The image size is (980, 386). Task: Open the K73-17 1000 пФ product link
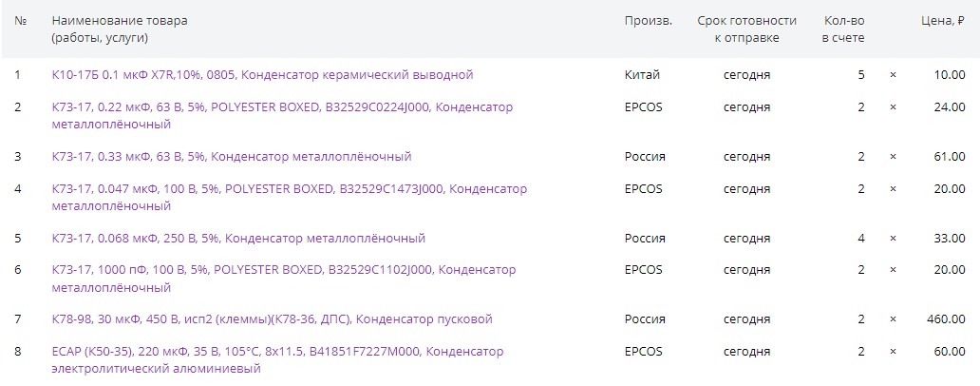point(282,271)
